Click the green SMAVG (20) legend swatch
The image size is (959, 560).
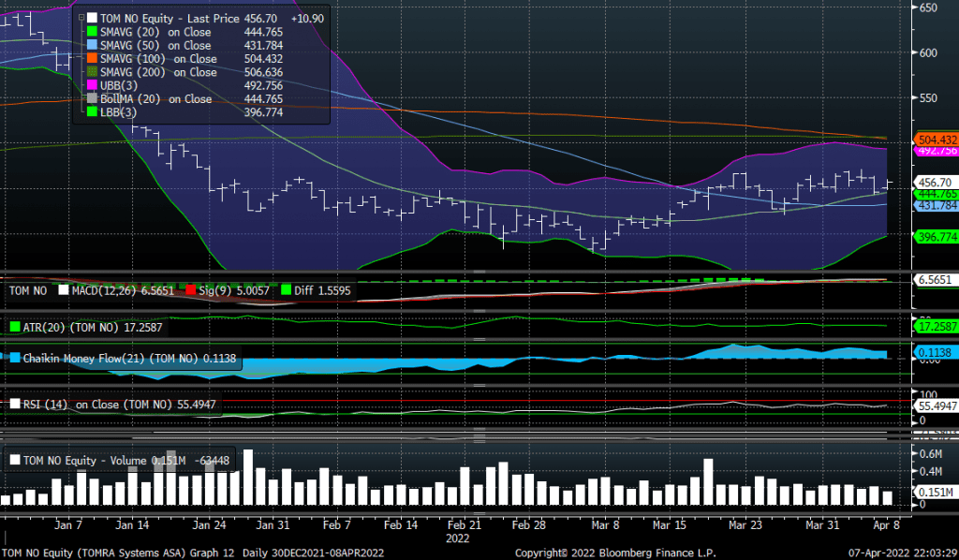coord(92,32)
